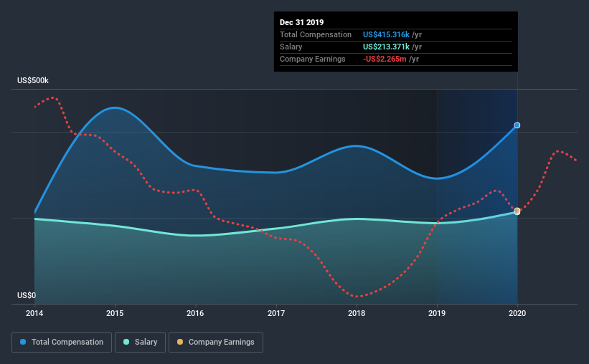Click the US$500k y-axis label
The width and height of the screenshot is (589, 364).
pyautogui.click(x=33, y=81)
